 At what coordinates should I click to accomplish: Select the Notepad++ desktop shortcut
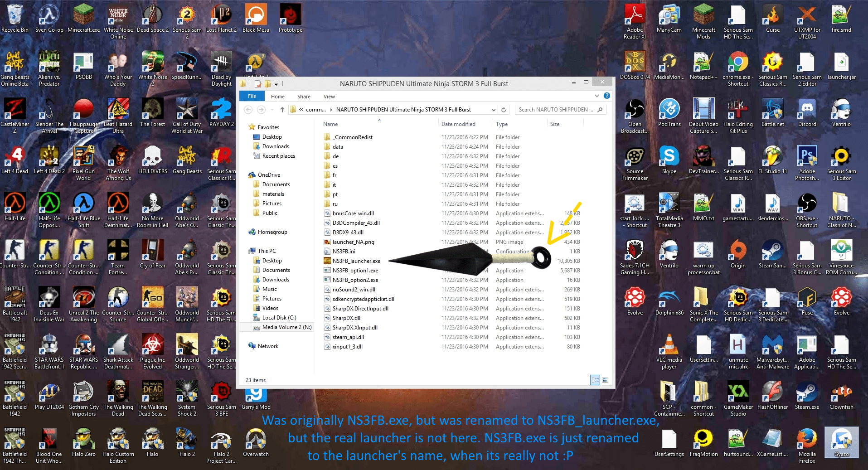[x=703, y=65]
